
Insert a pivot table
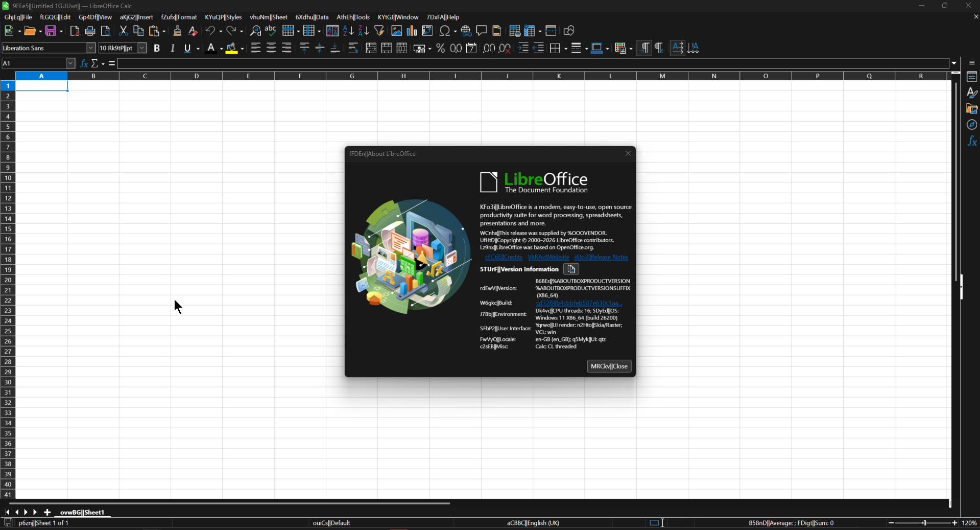coord(427,31)
